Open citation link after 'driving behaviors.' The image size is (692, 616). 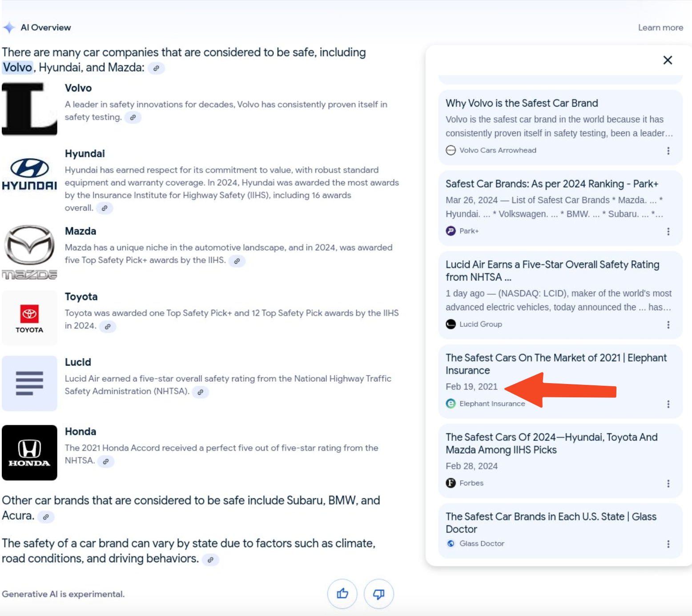click(210, 560)
